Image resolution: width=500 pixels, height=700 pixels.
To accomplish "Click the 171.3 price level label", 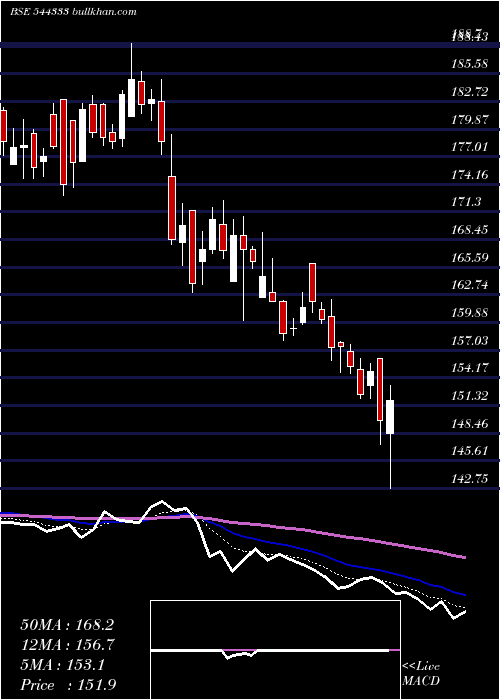I will 466,202.
